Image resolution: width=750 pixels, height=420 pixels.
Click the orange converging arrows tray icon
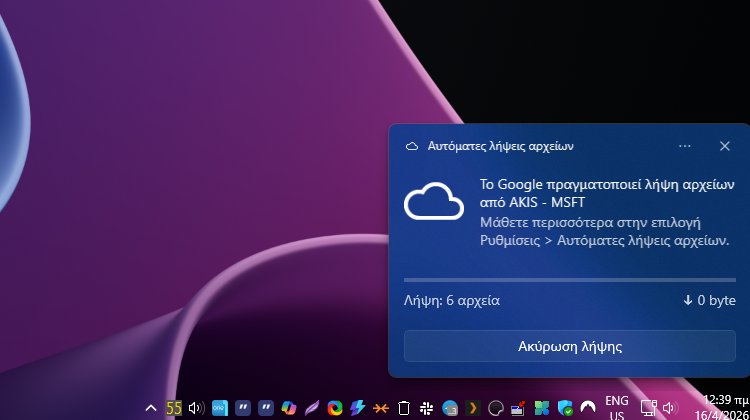(381, 408)
